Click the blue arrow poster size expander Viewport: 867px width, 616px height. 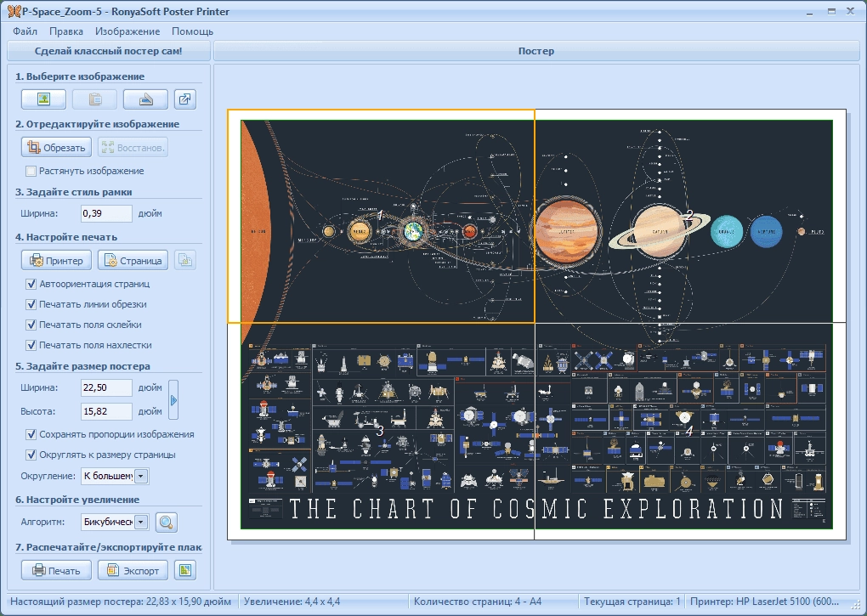[x=173, y=399]
